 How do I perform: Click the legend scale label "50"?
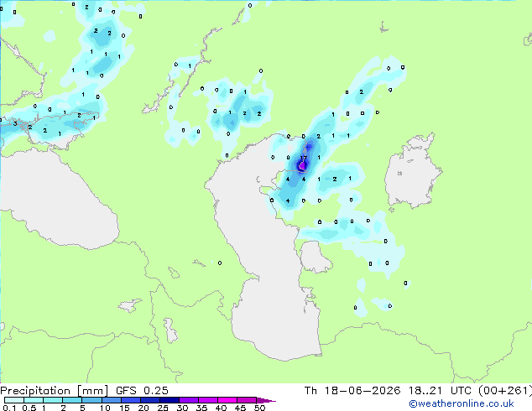tap(259, 408)
